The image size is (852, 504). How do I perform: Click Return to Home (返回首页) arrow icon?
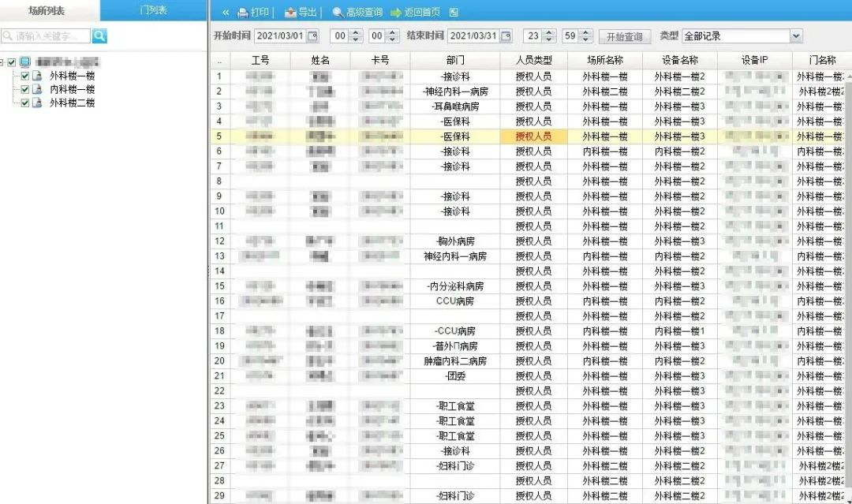click(396, 13)
